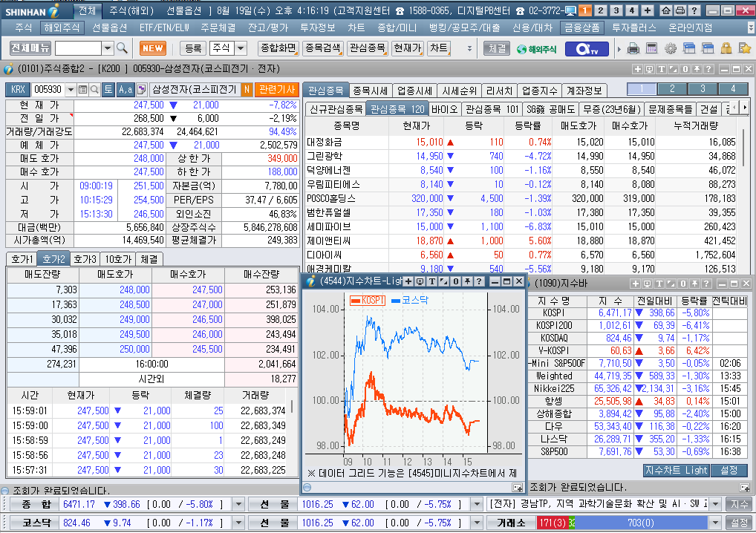Switch to virtual screen 2 in title bar
The height and width of the screenshot is (533, 756).
600,10
